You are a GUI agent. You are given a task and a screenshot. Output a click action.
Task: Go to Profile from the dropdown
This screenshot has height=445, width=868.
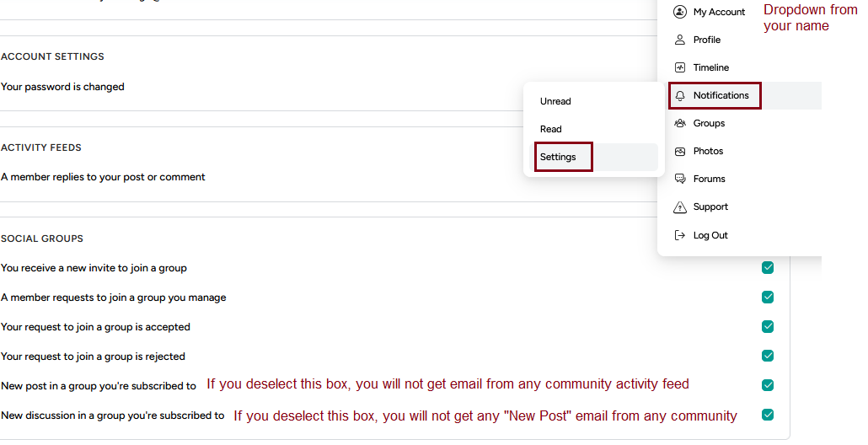click(x=707, y=40)
